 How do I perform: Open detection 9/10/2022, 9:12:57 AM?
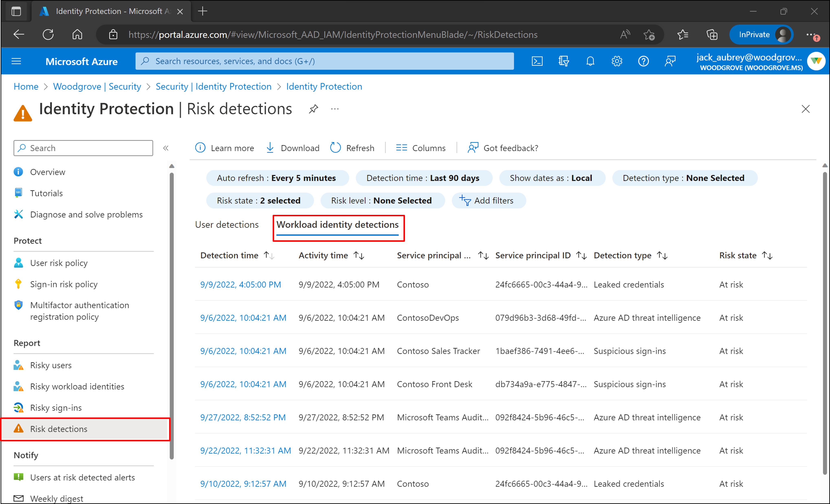tap(243, 484)
